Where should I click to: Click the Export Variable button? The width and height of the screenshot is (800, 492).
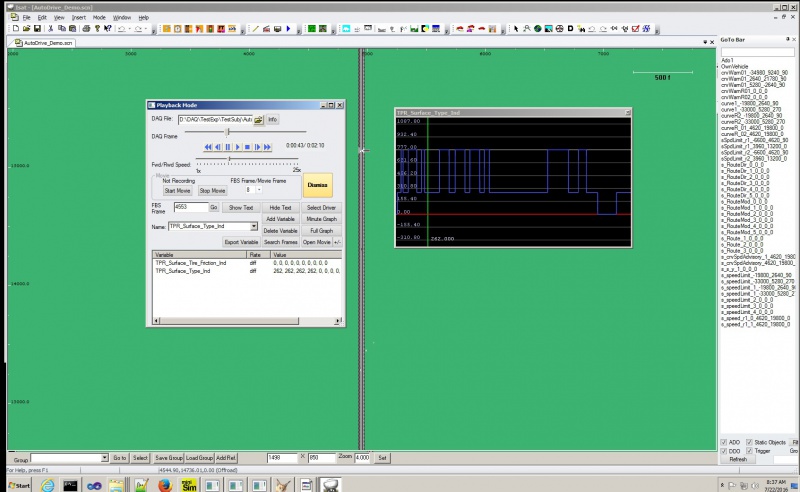(241, 242)
